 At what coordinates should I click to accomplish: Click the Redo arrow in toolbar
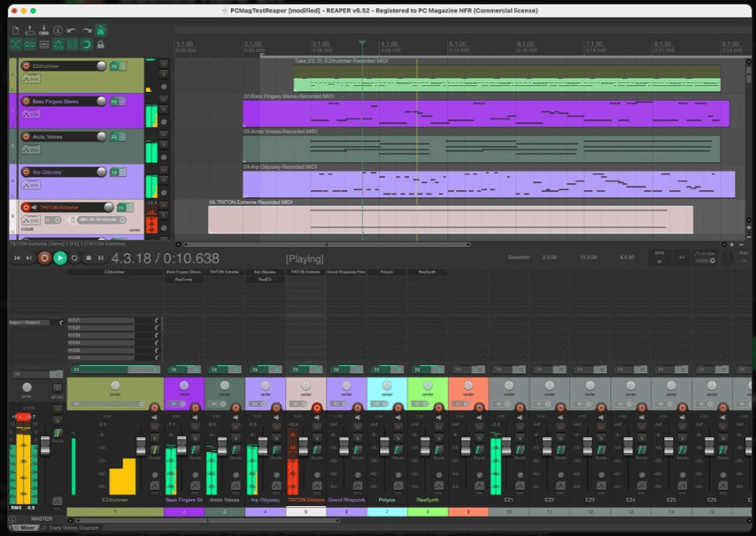(x=86, y=30)
